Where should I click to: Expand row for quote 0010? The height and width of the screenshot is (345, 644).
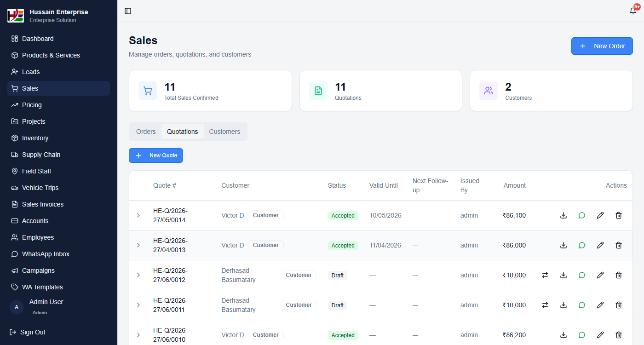tap(138, 335)
